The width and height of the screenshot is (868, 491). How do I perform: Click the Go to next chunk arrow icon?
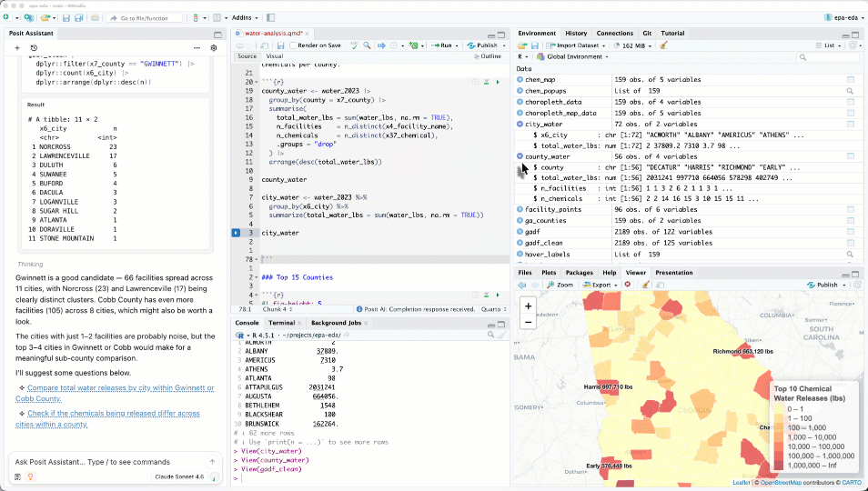coord(381,45)
